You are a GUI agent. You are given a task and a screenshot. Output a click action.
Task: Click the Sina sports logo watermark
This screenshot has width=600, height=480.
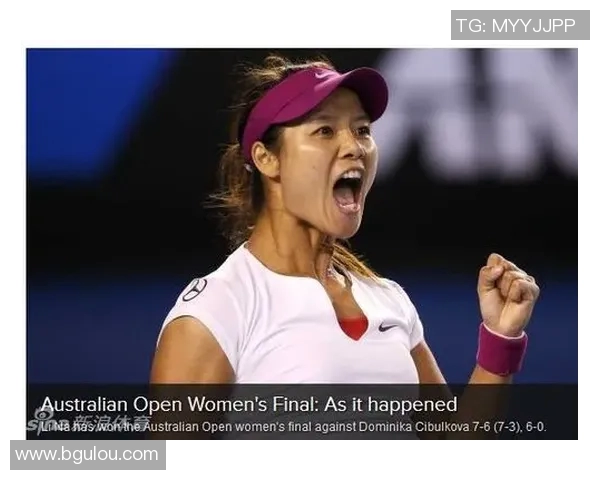[x=90, y=420]
